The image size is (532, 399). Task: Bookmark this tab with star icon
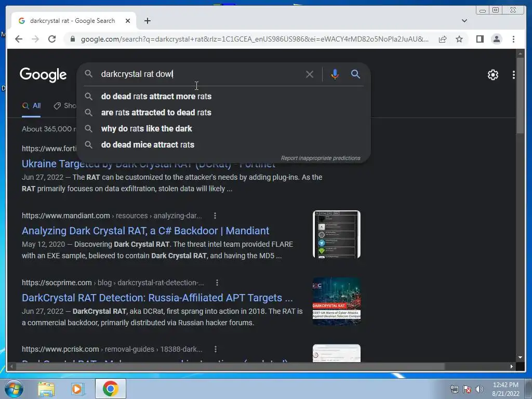tap(459, 39)
